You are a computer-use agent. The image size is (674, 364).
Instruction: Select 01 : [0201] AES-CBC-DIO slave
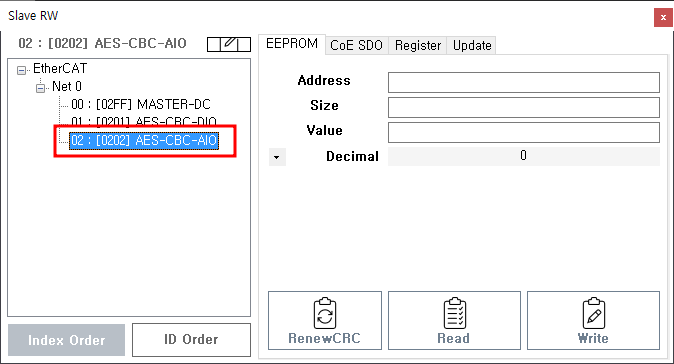pyautogui.click(x=144, y=121)
